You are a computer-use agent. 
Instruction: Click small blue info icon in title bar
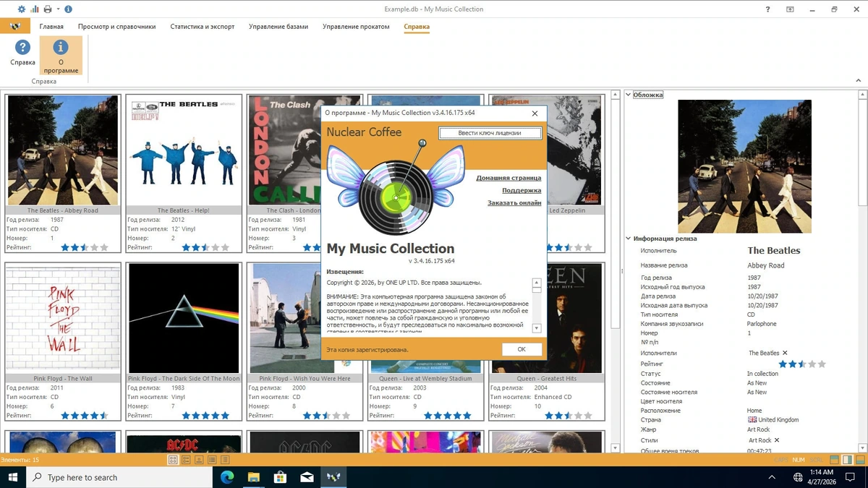68,9
